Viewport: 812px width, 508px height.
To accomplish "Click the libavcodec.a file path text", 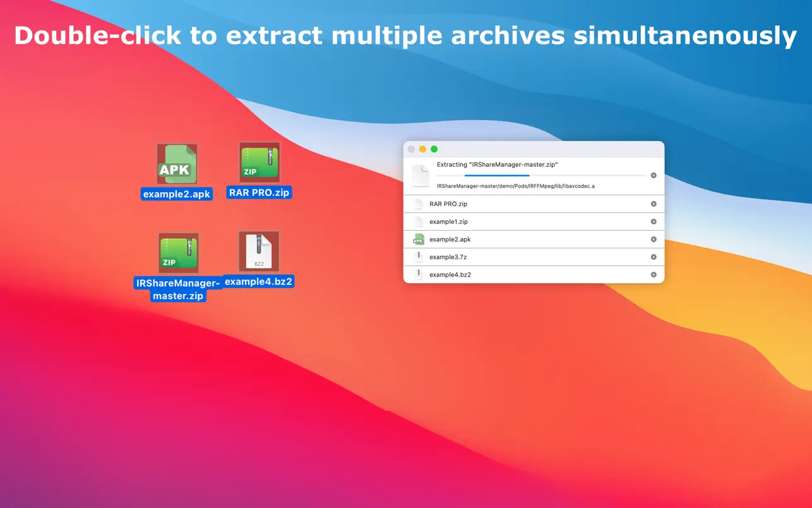I will point(515,186).
